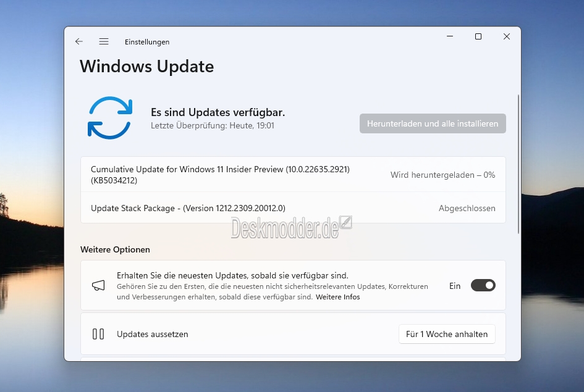The image size is (584, 392).
Task: Close the Einstellungen window
Action: click(x=507, y=36)
